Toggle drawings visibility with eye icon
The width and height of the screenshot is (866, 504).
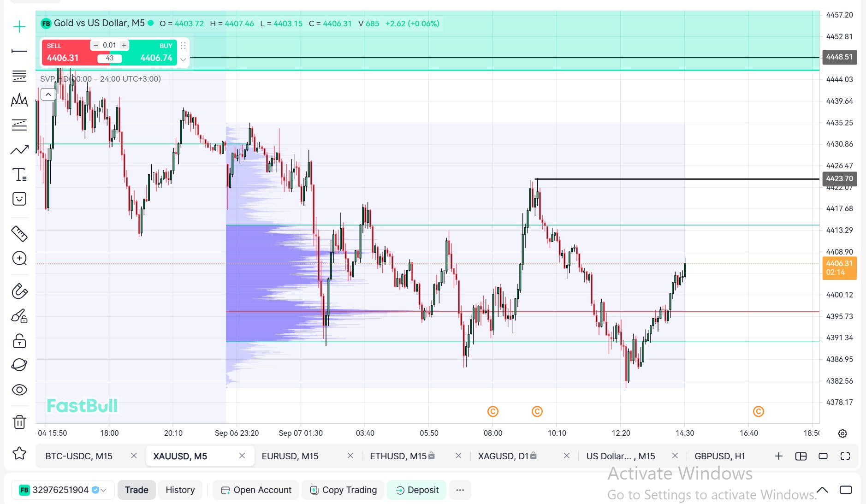click(19, 390)
